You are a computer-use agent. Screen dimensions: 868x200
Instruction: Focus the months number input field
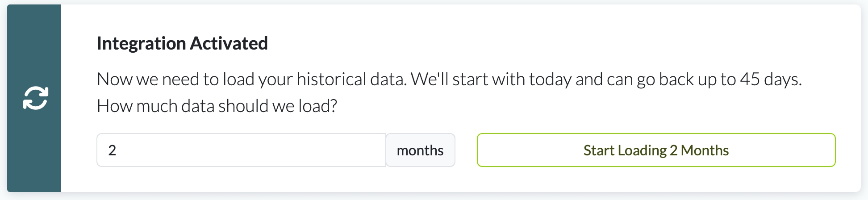coord(241,150)
